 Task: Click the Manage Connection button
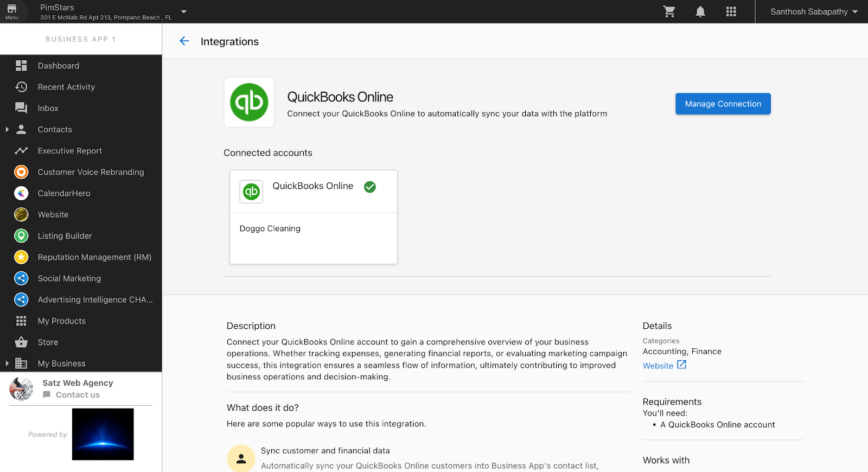[723, 104]
